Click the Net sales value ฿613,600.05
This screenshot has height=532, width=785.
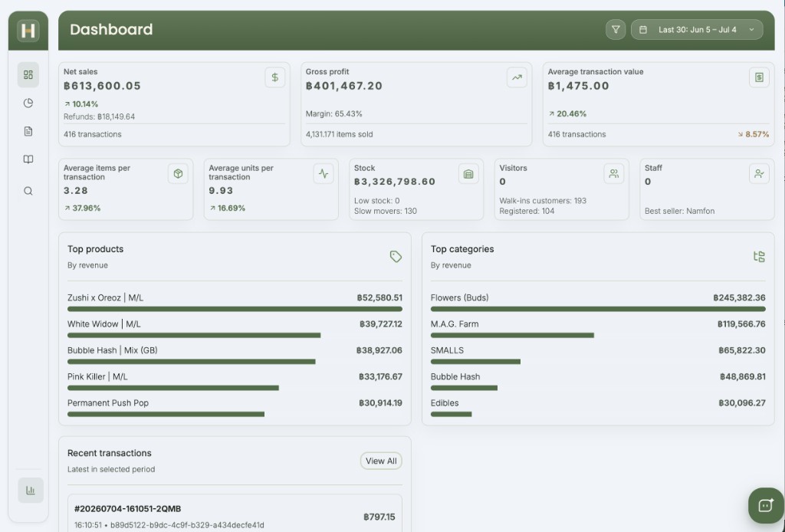[x=102, y=86]
